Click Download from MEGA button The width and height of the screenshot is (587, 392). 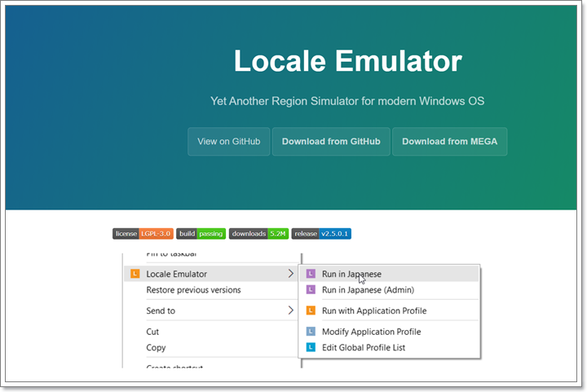tap(449, 141)
